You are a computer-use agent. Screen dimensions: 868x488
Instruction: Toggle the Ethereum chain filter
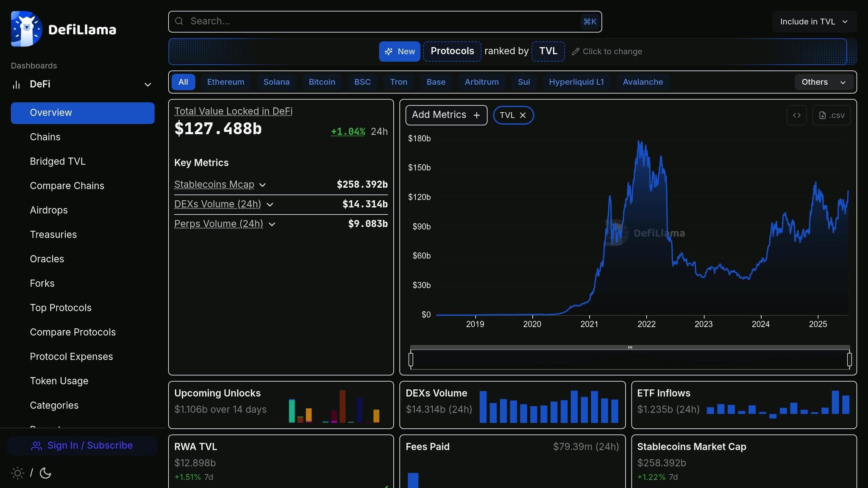225,82
